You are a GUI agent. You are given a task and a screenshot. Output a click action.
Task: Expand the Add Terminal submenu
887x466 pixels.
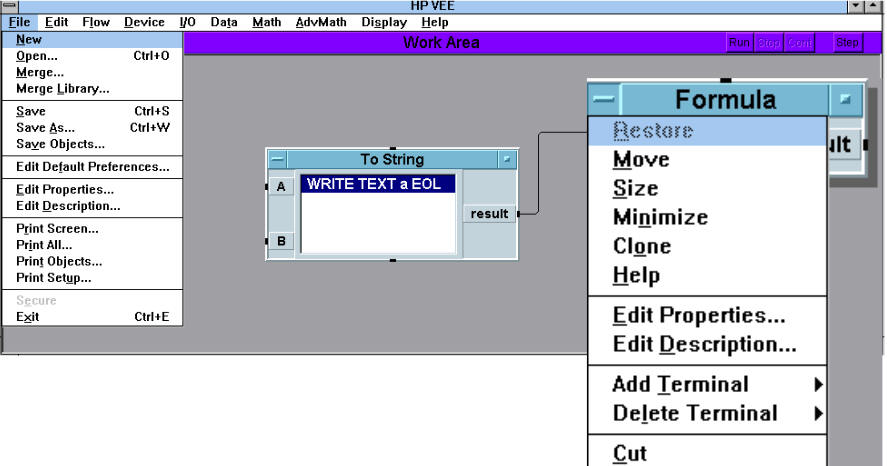(717, 384)
